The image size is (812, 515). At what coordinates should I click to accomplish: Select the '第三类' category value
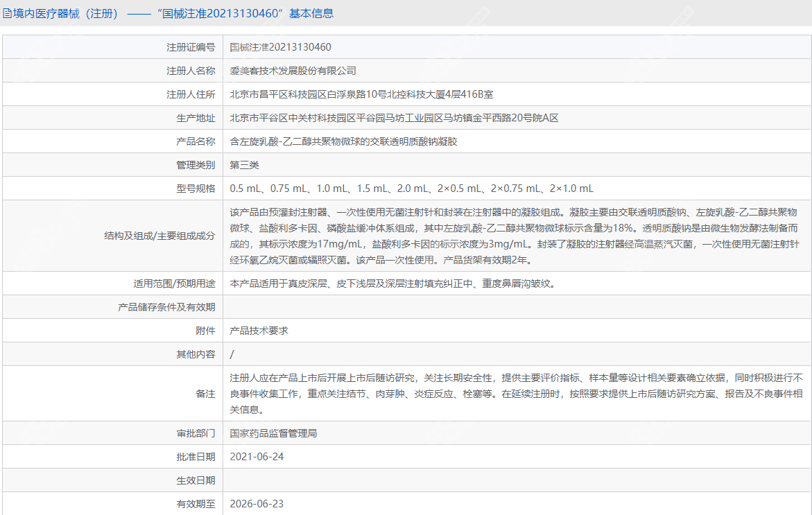point(244,165)
